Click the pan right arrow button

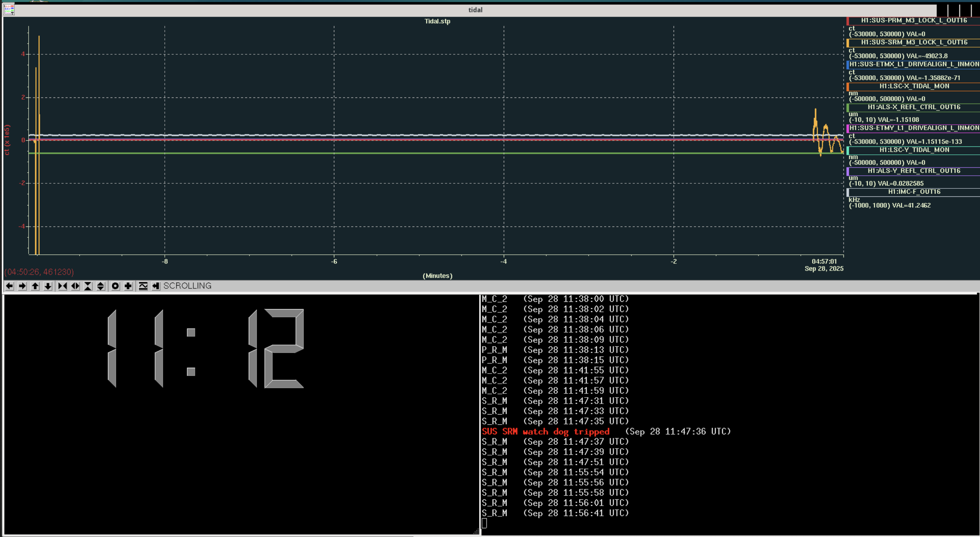click(22, 286)
